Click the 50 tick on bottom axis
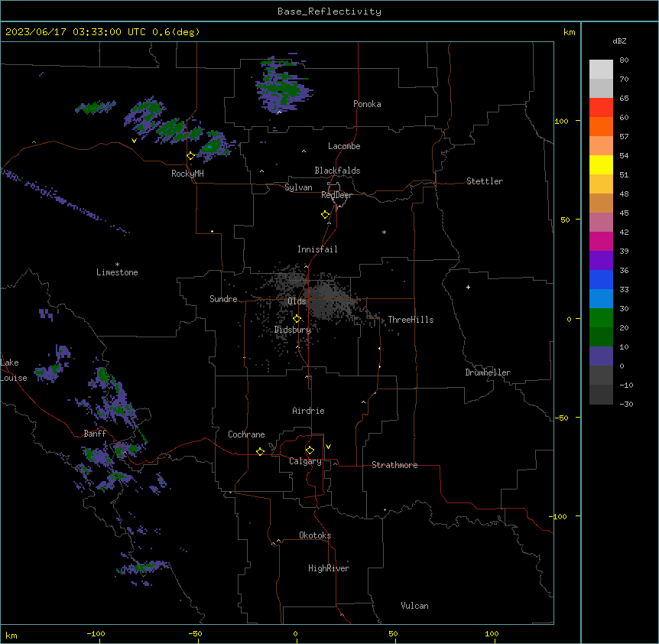This screenshot has height=644, width=659. click(393, 633)
